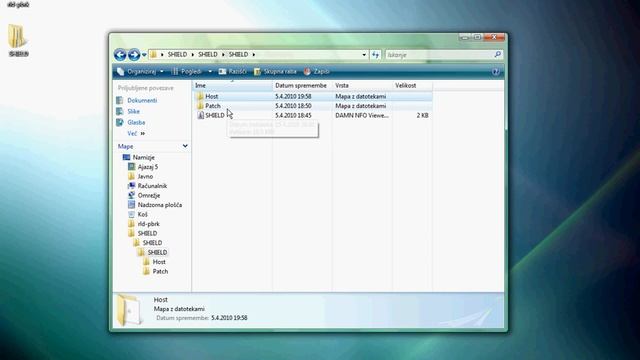Select Javno in the folder tree
This screenshot has width=640, height=360.
click(x=145, y=176)
